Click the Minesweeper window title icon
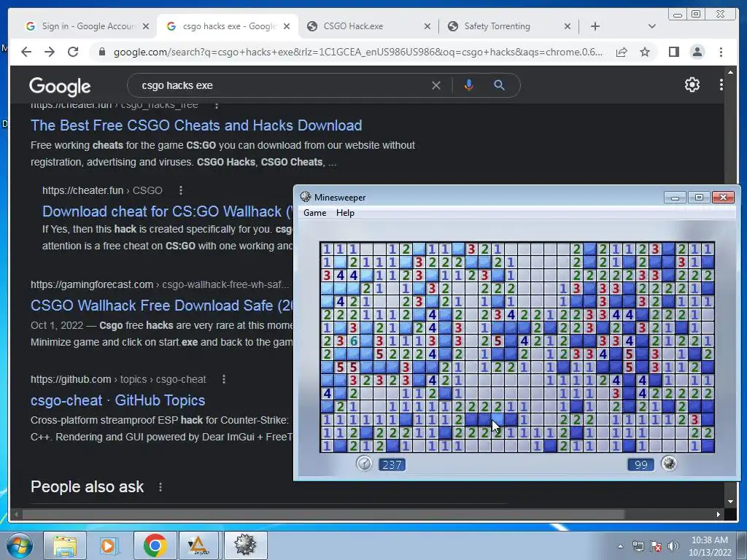The height and width of the screenshot is (560, 747). (x=306, y=197)
